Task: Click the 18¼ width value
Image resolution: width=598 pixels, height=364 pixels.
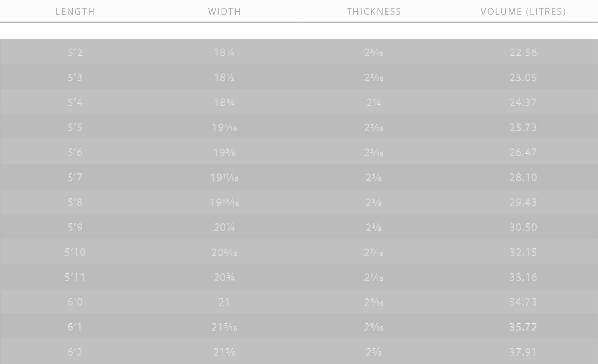Action: click(x=224, y=53)
